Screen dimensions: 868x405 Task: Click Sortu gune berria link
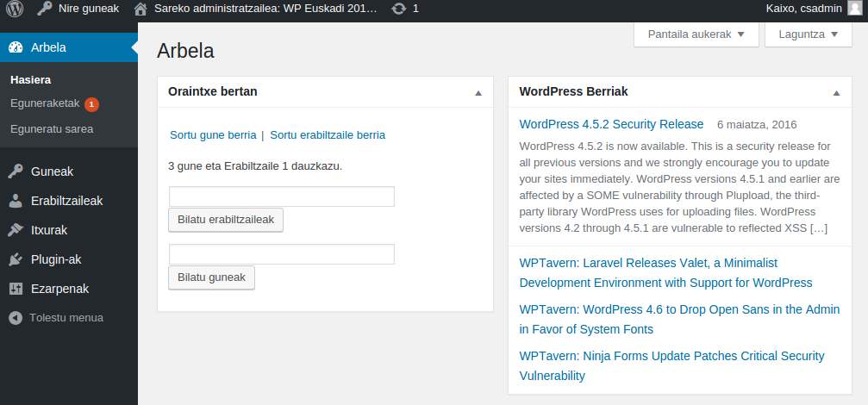point(213,135)
